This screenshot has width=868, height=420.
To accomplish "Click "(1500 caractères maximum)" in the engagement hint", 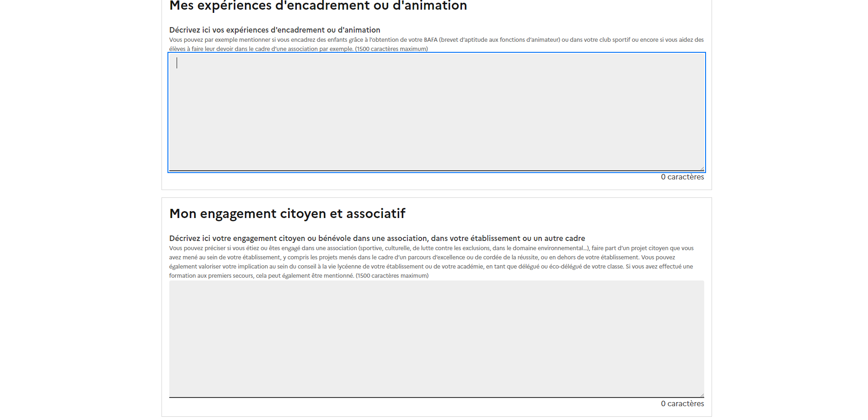I will pos(392,276).
